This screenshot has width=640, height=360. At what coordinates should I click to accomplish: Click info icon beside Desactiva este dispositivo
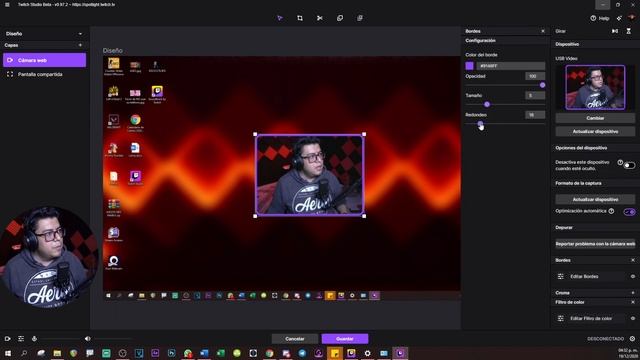coord(620,162)
